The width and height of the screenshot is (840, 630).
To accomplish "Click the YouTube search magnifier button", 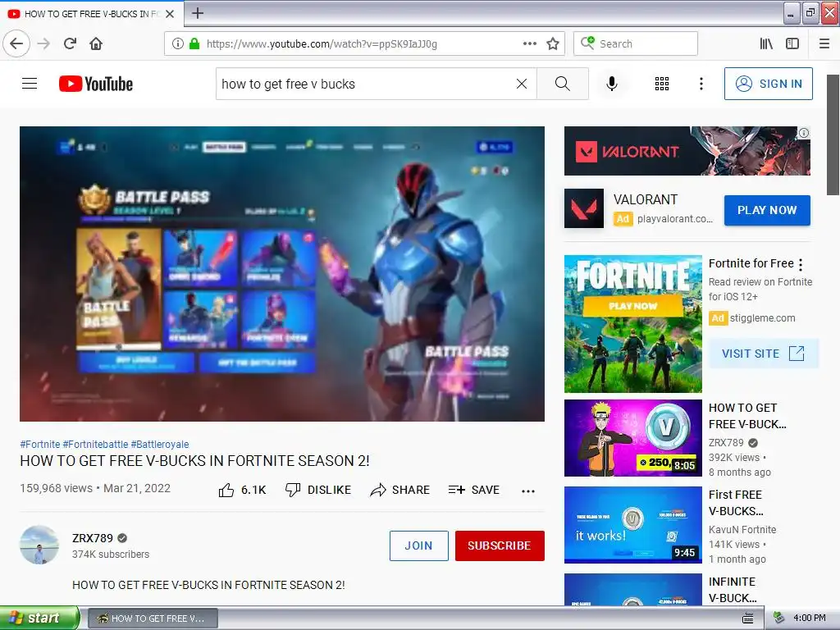I will pyautogui.click(x=563, y=84).
